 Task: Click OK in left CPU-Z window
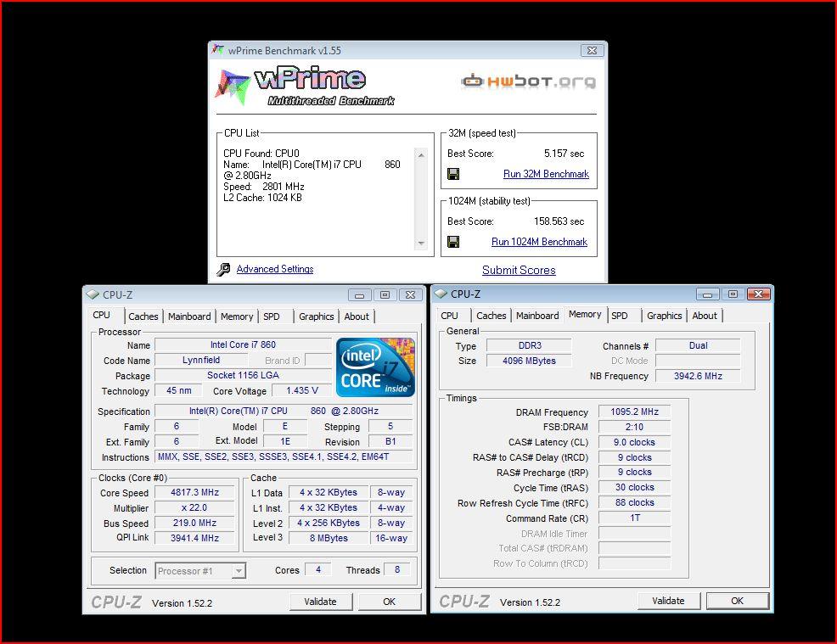click(x=389, y=602)
